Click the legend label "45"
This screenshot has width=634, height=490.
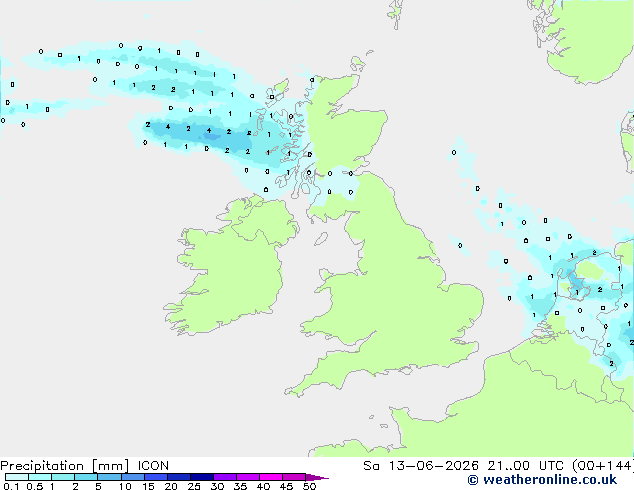point(286,486)
